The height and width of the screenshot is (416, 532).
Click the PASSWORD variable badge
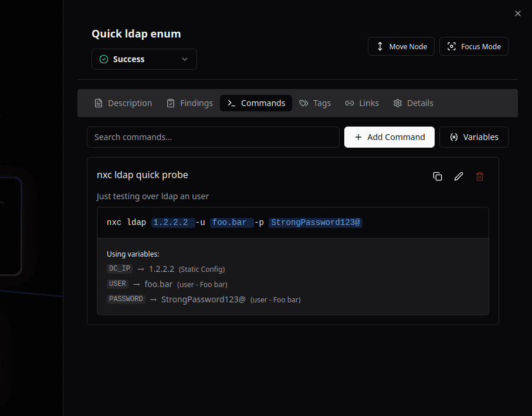click(x=126, y=299)
